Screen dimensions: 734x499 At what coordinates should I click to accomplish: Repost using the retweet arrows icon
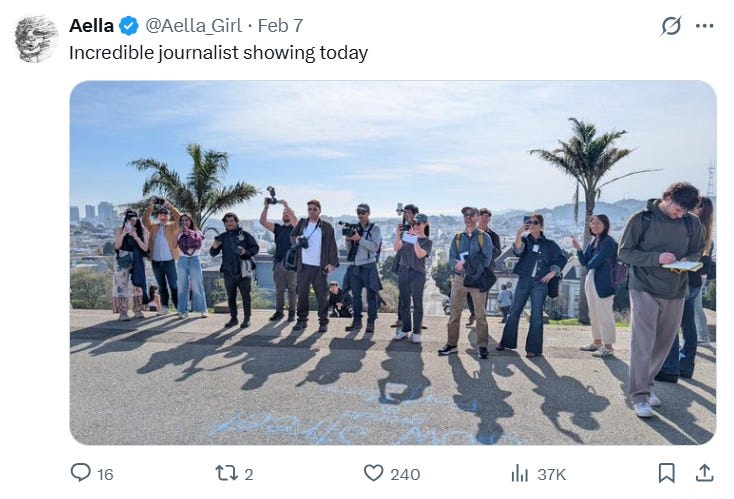[x=228, y=473]
